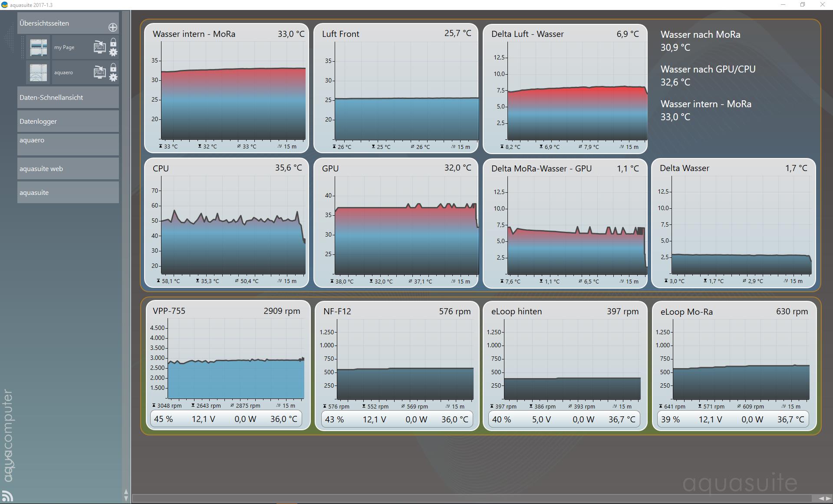Click the '32,6 °C' value text
The height and width of the screenshot is (504, 833).
click(x=675, y=82)
